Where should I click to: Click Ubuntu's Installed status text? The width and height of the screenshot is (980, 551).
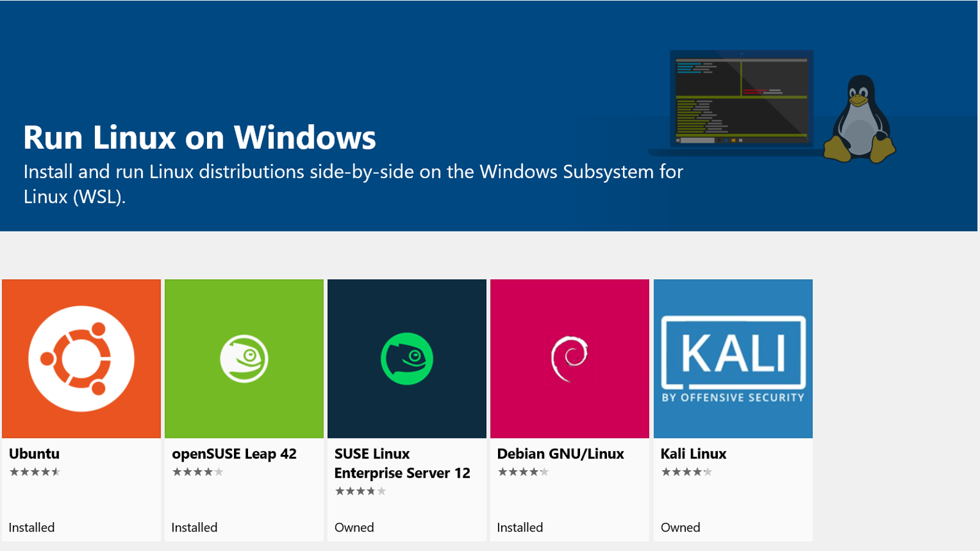pos(32,527)
